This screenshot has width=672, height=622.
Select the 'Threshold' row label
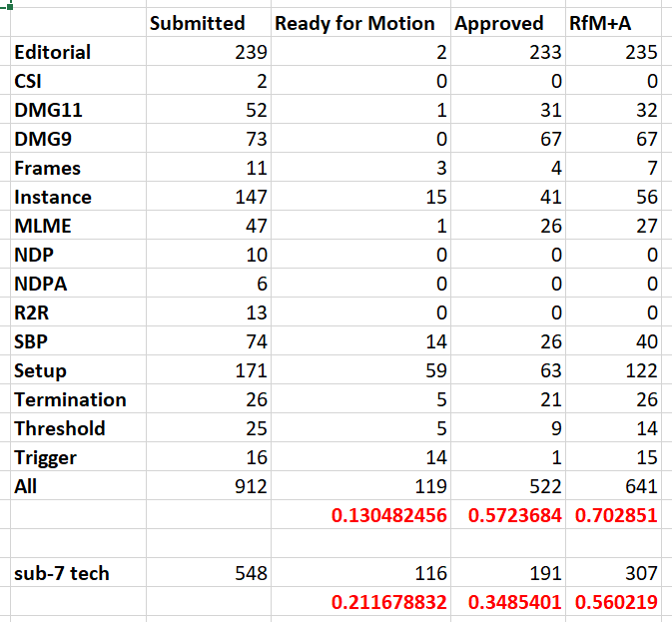coord(79,427)
